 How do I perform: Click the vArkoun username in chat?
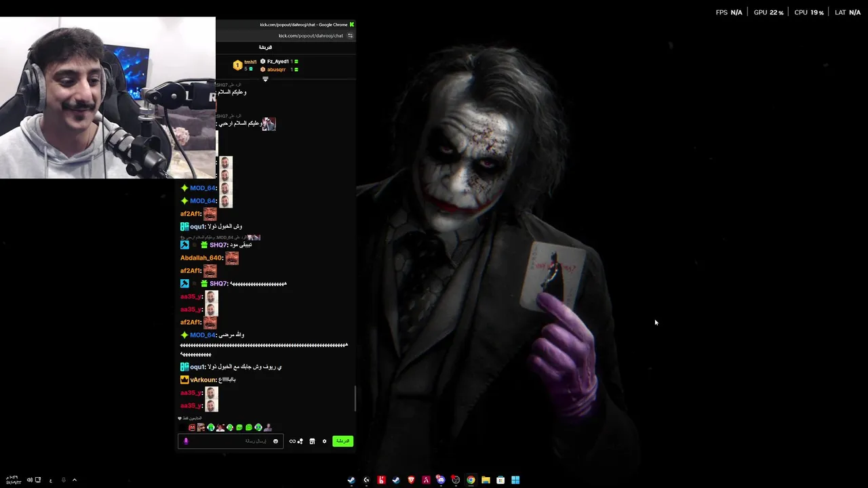pyautogui.click(x=203, y=380)
